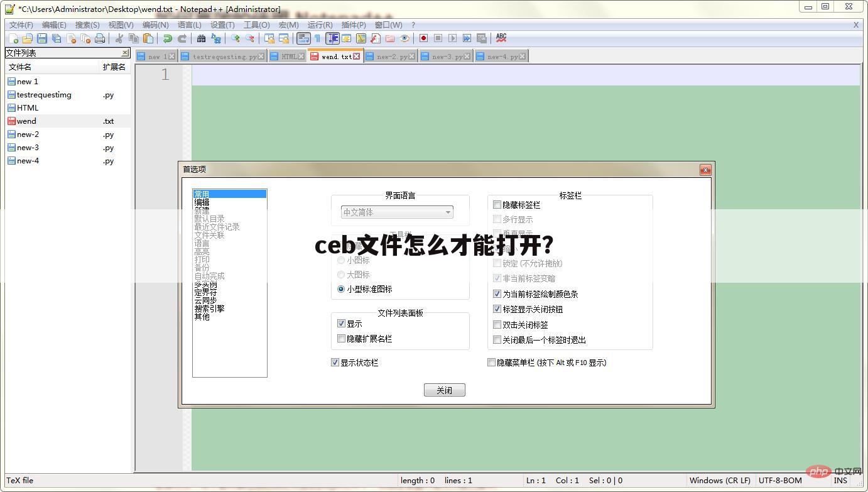
Task: Click the Zoom Out toolbar icon
Action: [249, 38]
